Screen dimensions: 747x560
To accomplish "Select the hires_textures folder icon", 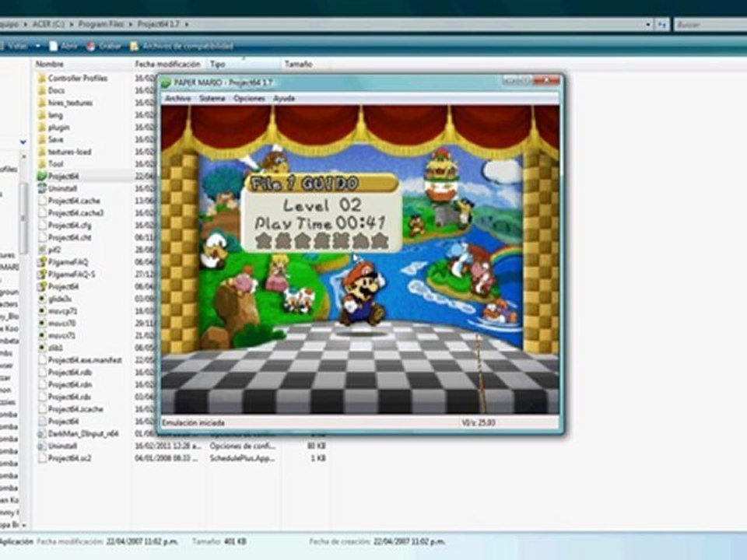I will [42, 103].
